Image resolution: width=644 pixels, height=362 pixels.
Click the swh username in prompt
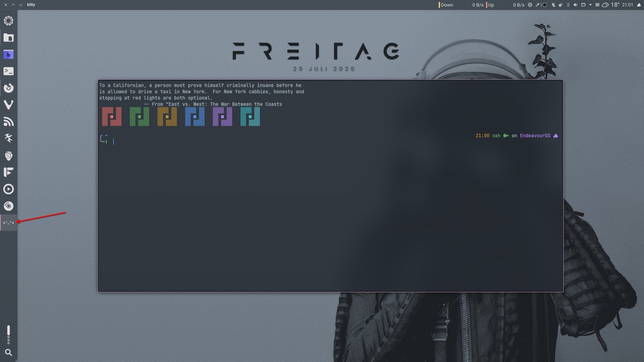pos(496,136)
